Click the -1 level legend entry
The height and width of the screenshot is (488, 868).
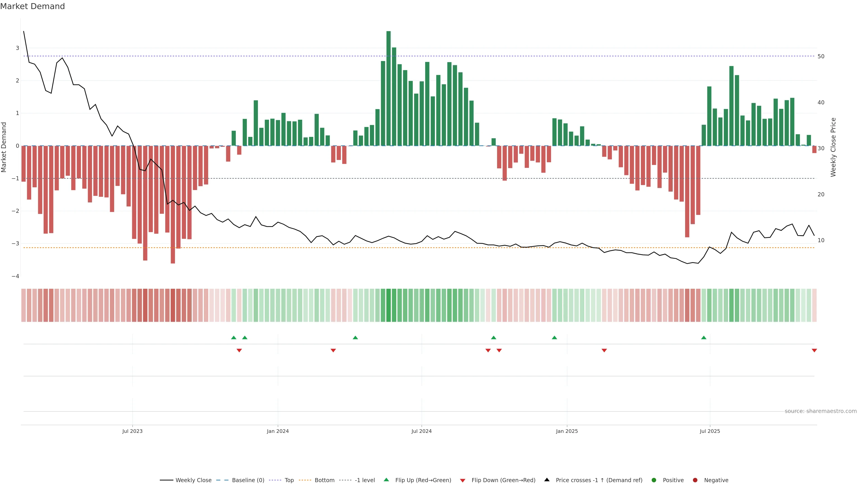click(x=365, y=480)
